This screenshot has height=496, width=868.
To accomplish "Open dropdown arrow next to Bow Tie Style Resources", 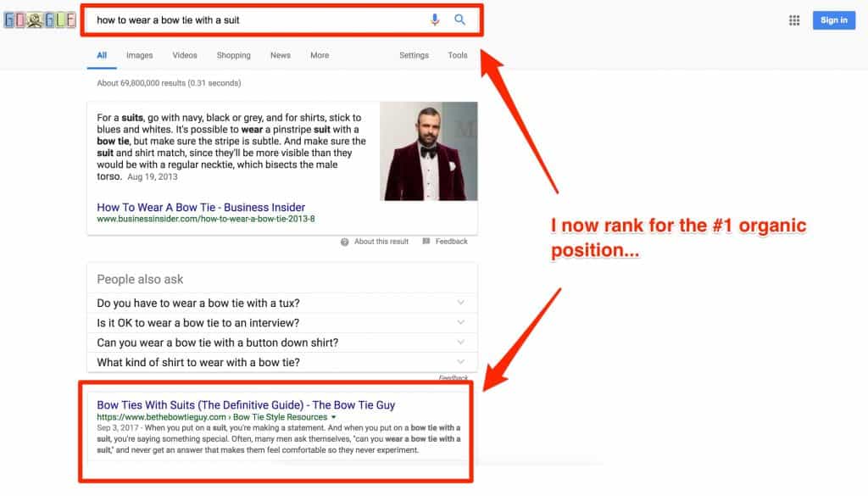I will [333, 417].
